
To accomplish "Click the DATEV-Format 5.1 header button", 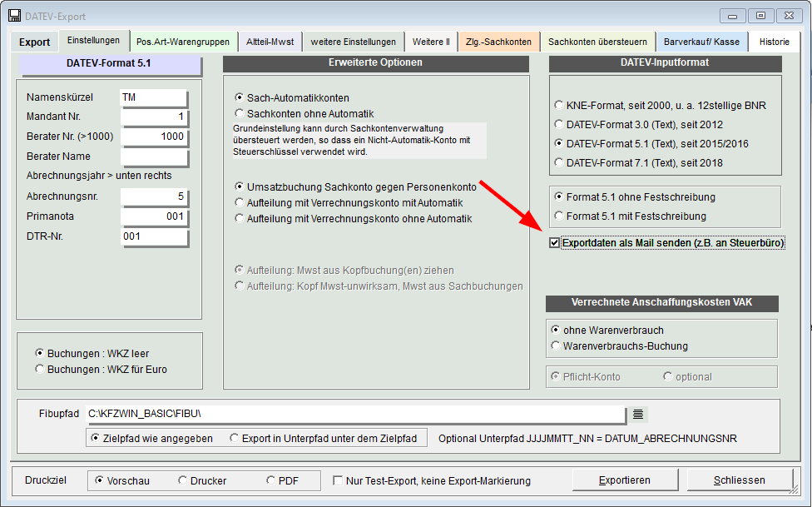I will (x=109, y=64).
